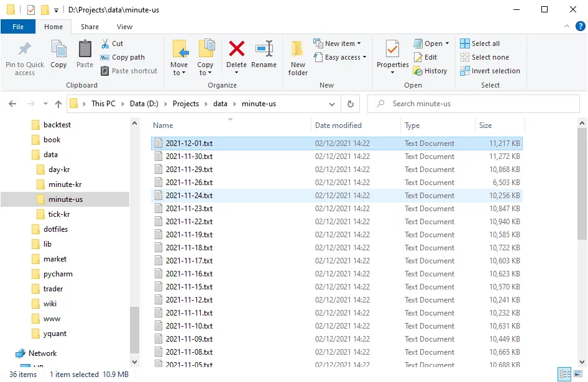
Task: Click the file list vertical scrollbar
Action: pos(582,186)
